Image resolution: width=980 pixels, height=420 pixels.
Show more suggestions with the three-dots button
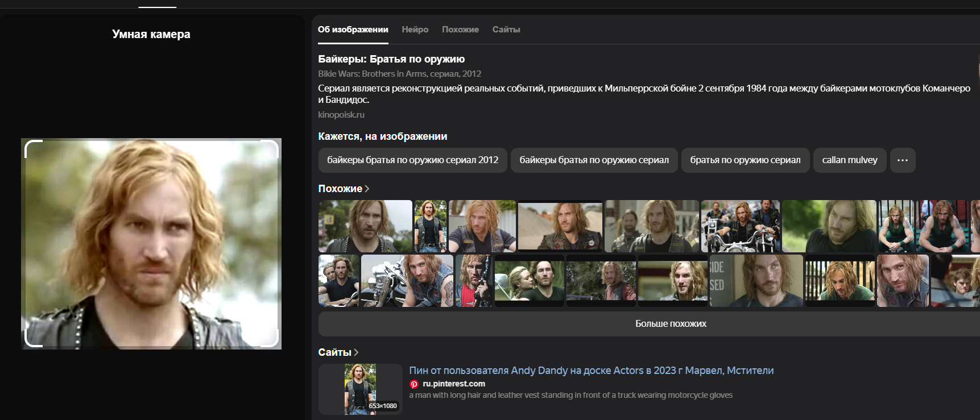click(903, 160)
